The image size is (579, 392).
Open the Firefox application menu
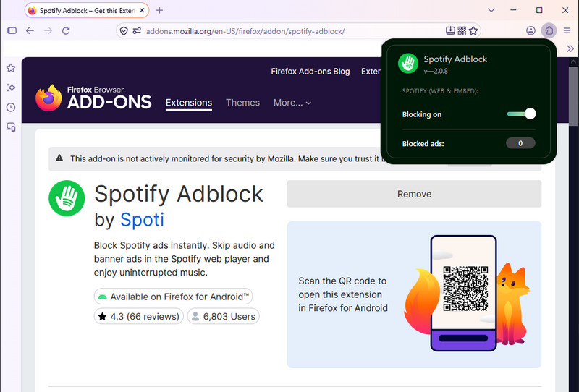point(567,30)
